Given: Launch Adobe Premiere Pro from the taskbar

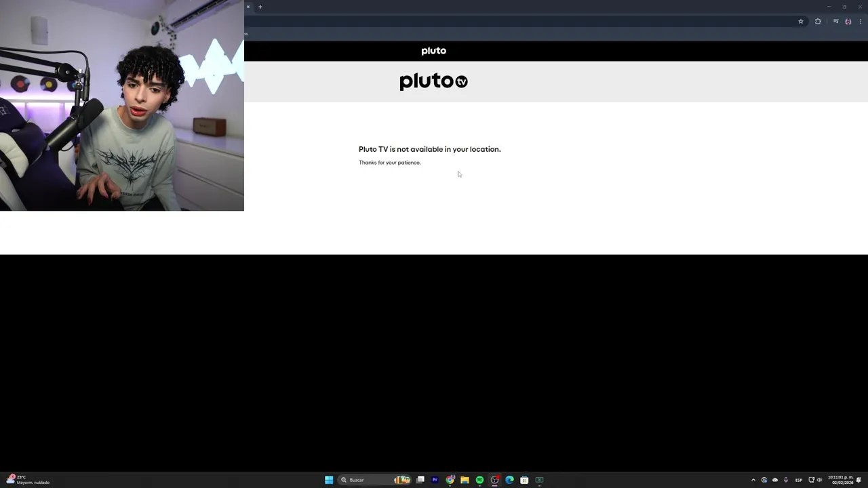Looking at the screenshot, I should click(x=435, y=480).
